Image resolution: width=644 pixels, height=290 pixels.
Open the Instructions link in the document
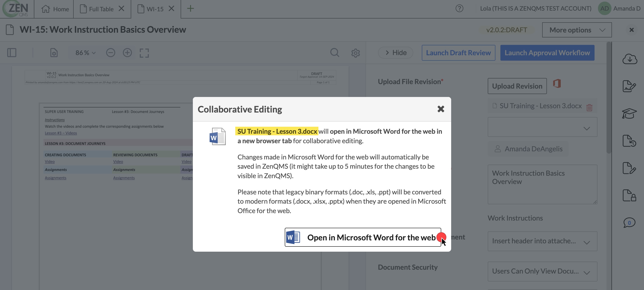click(54, 120)
